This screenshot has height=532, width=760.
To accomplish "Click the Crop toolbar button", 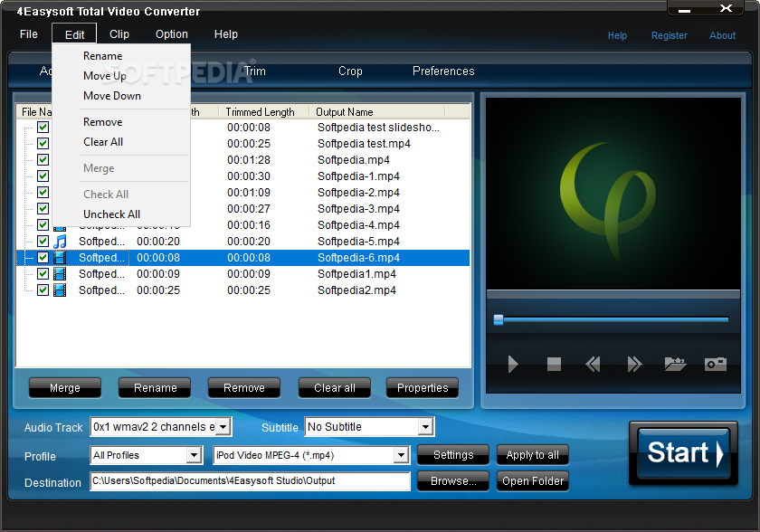I will 350,71.
